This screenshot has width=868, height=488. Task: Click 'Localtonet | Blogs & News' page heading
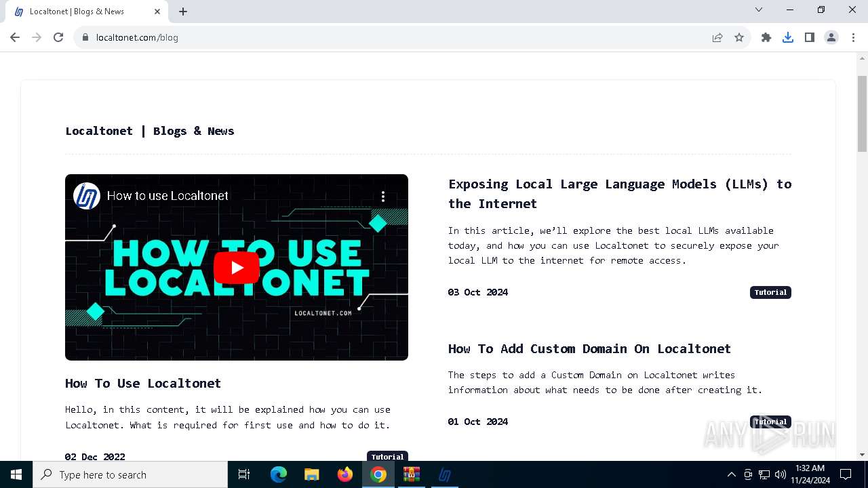pos(150,131)
